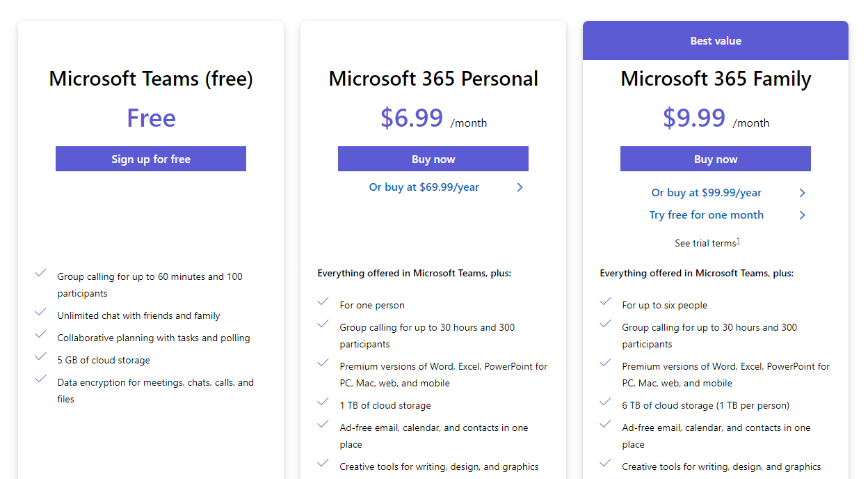
Task: Buy Microsoft 365 Family now
Action: pos(716,159)
